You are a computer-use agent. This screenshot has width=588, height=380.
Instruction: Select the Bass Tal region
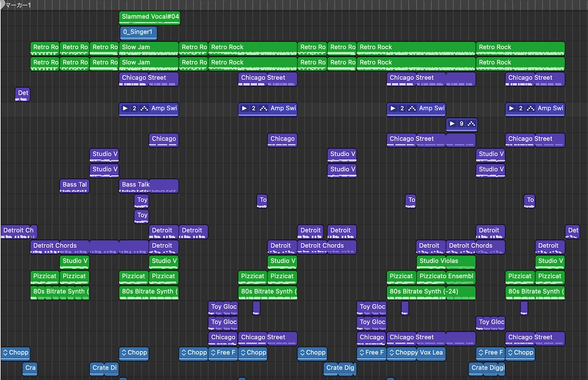75,186
